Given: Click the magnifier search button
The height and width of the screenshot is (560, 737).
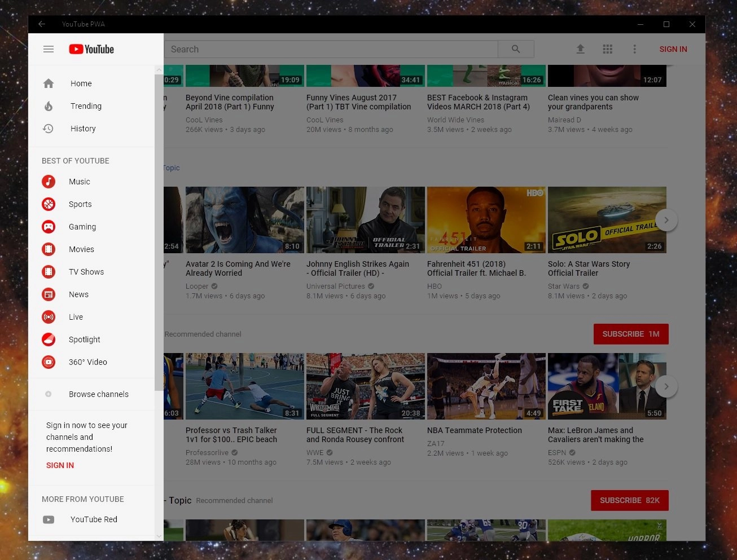Looking at the screenshot, I should [x=516, y=49].
